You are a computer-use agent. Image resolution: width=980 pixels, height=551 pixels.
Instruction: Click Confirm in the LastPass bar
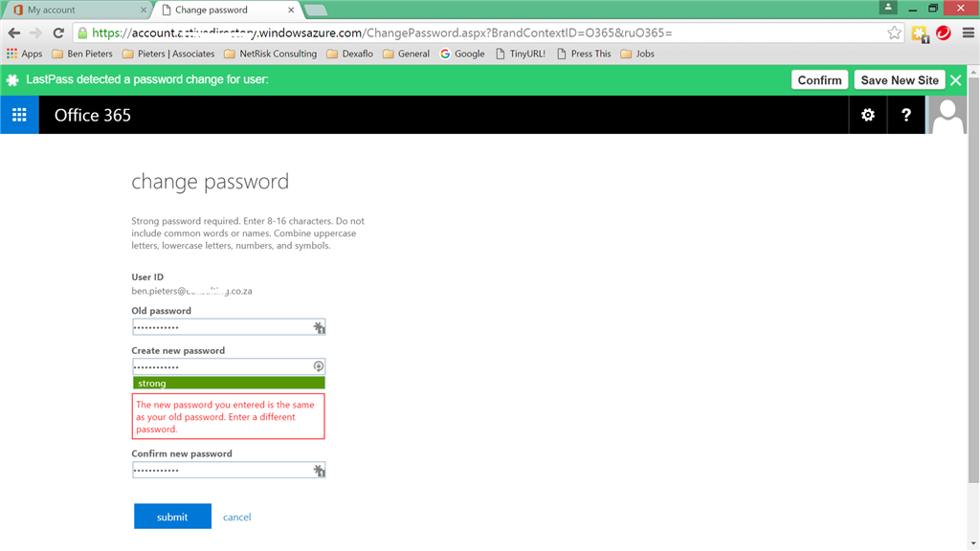[x=819, y=80]
